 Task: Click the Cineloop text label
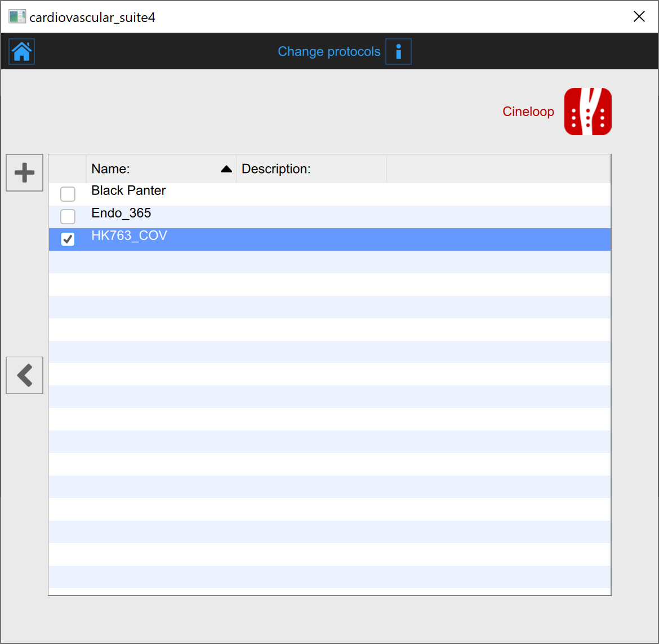point(528,112)
